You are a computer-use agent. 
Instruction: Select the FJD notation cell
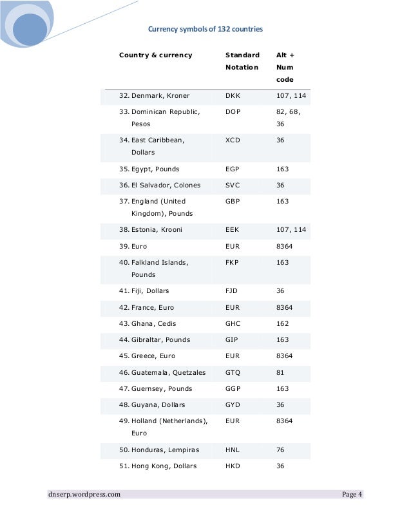pyautogui.click(x=232, y=291)
